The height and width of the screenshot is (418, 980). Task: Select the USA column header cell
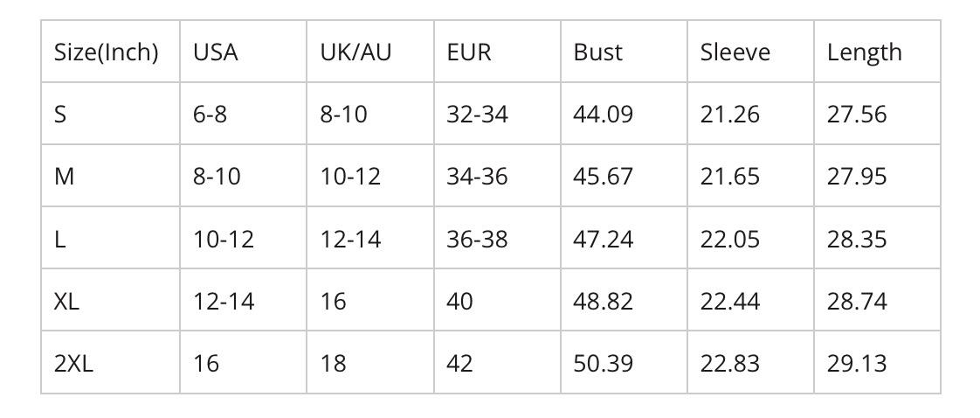[x=216, y=52]
